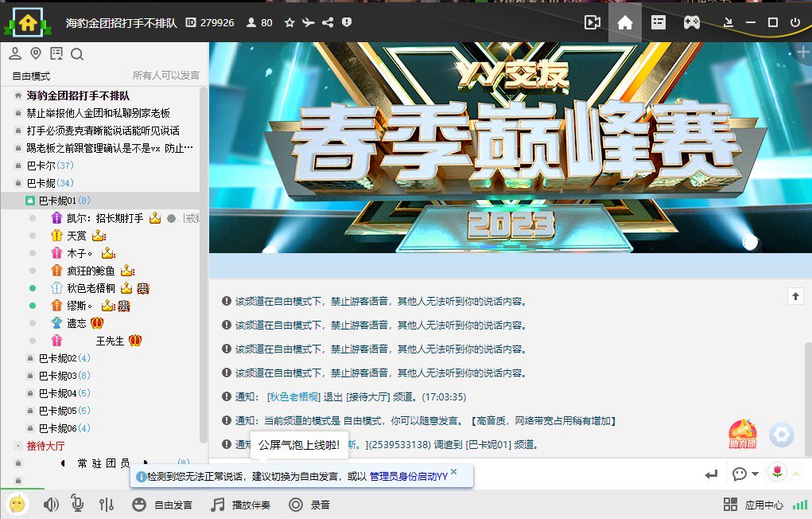Open the flower gift icon
The height and width of the screenshot is (519, 812).
click(777, 472)
